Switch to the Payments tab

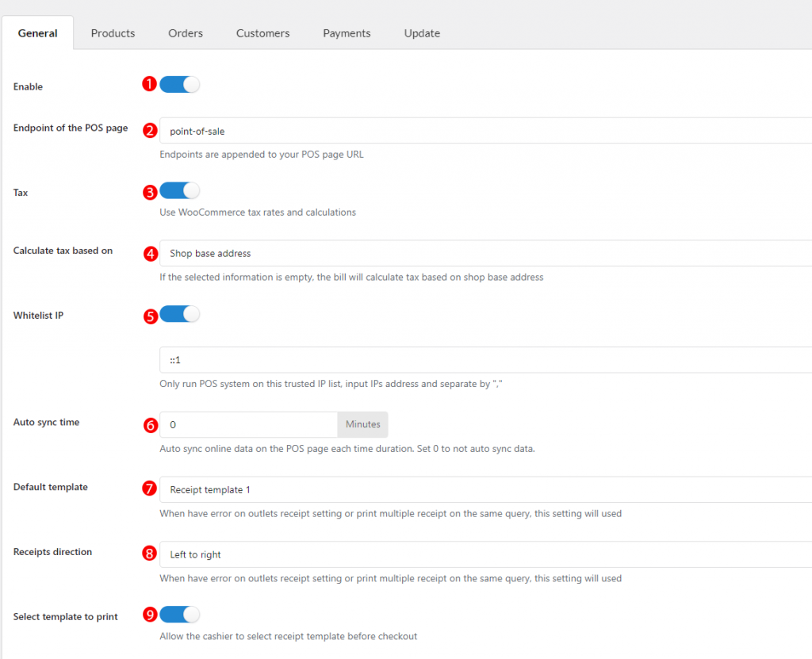pyautogui.click(x=347, y=33)
